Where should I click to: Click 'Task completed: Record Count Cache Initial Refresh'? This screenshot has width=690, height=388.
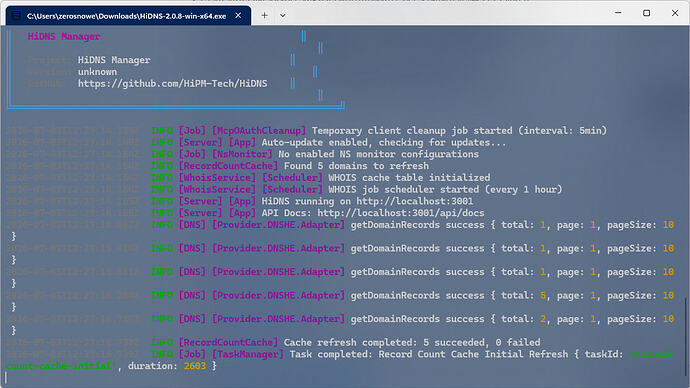pyautogui.click(x=429, y=354)
